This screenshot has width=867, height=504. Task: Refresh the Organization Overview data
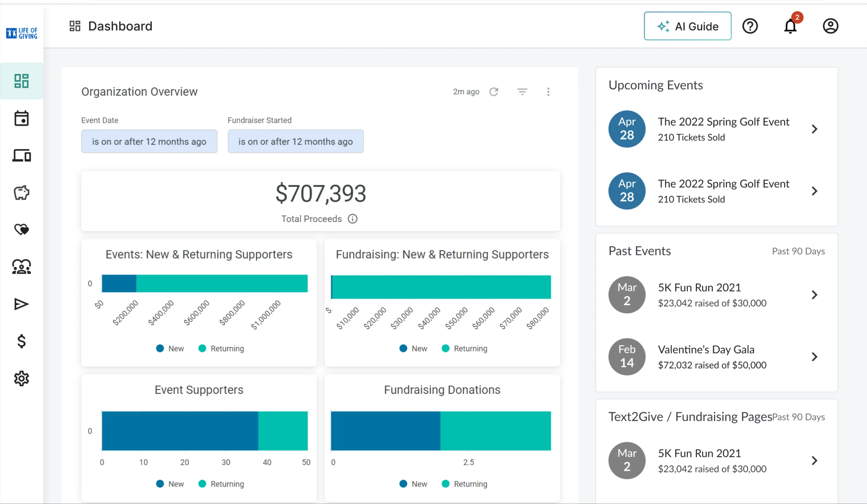494,91
